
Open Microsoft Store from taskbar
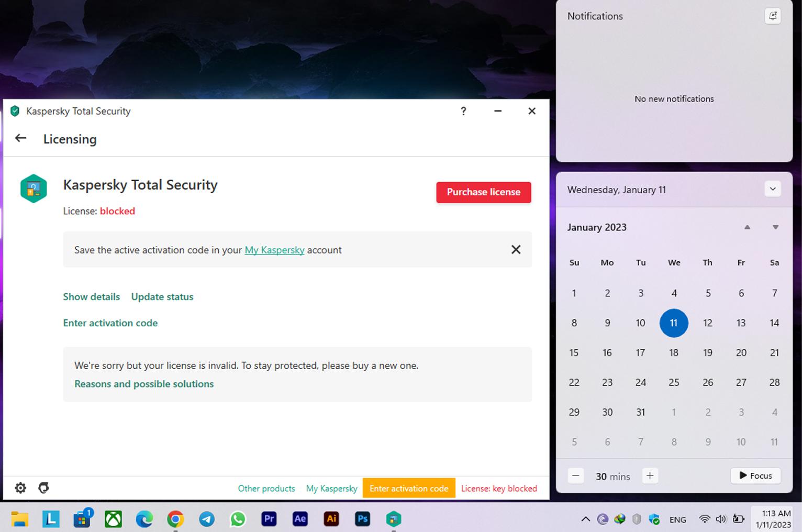82,519
